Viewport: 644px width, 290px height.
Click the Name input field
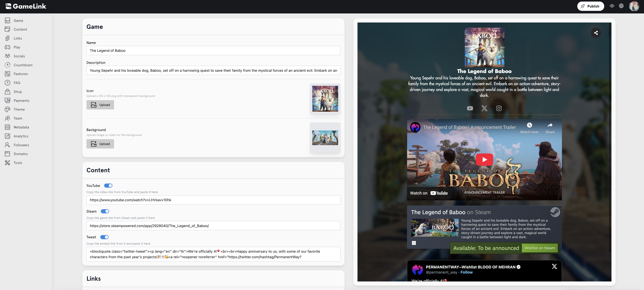pyautogui.click(x=213, y=51)
